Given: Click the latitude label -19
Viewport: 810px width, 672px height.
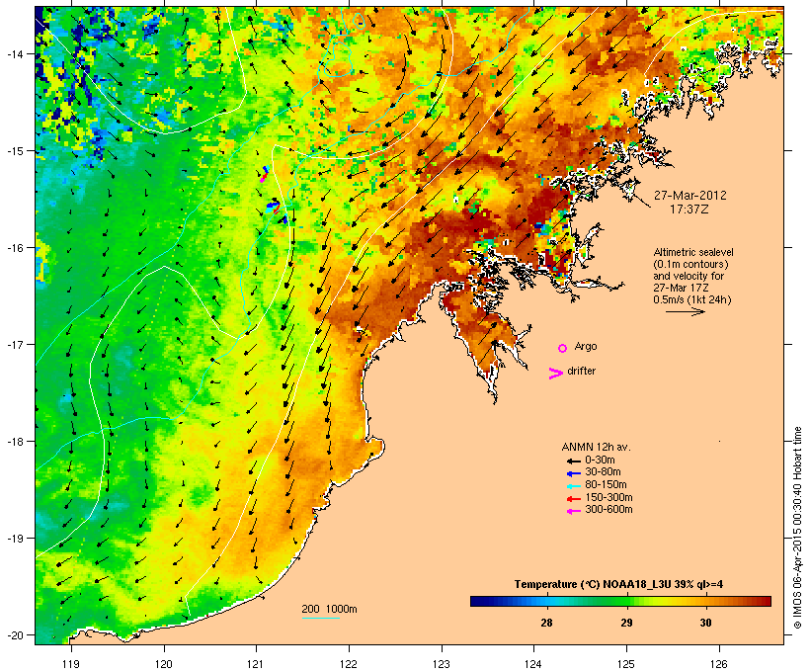Looking at the screenshot, I should pos(14,539).
